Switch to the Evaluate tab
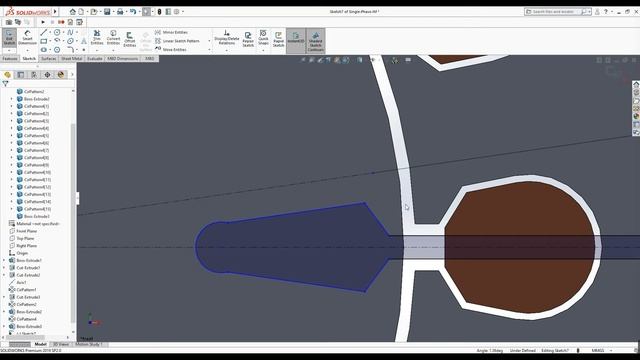Screen dimensions: 640x360 point(95,59)
